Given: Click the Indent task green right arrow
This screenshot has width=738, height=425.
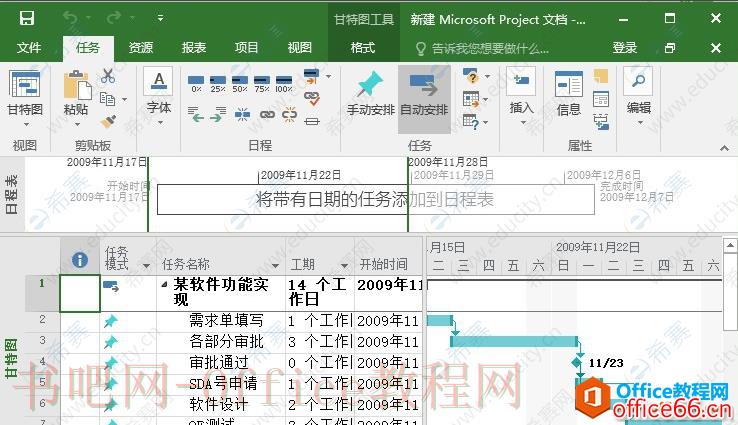Looking at the screenshot, I should coord(218,114).
